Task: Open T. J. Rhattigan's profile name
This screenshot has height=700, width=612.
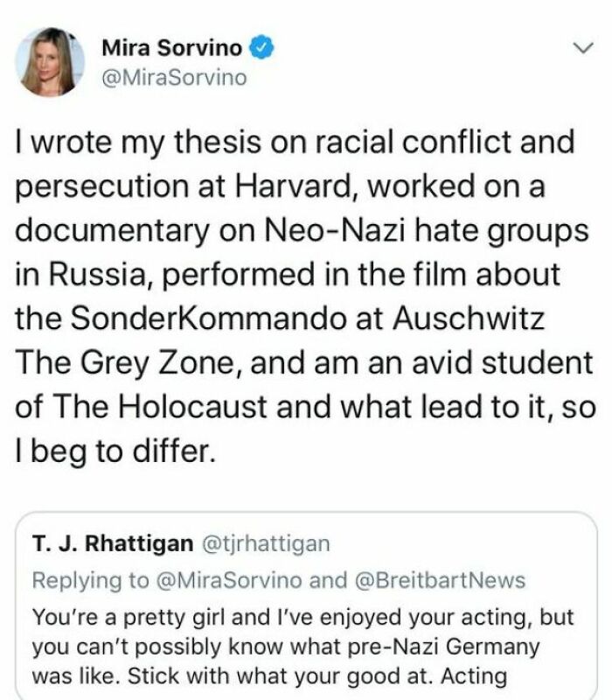Action: 113,543
